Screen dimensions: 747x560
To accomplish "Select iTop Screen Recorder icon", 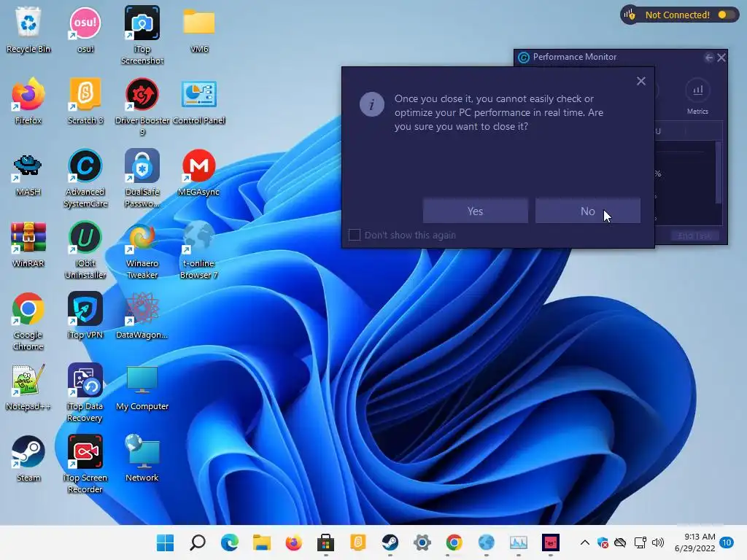I will (85, 464).
